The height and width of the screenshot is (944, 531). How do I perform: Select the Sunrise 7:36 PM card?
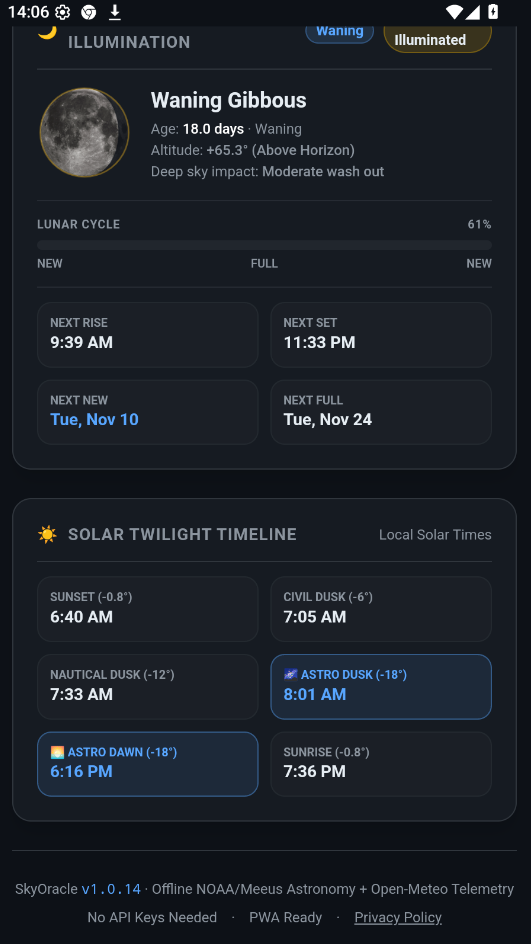(381, 764)
